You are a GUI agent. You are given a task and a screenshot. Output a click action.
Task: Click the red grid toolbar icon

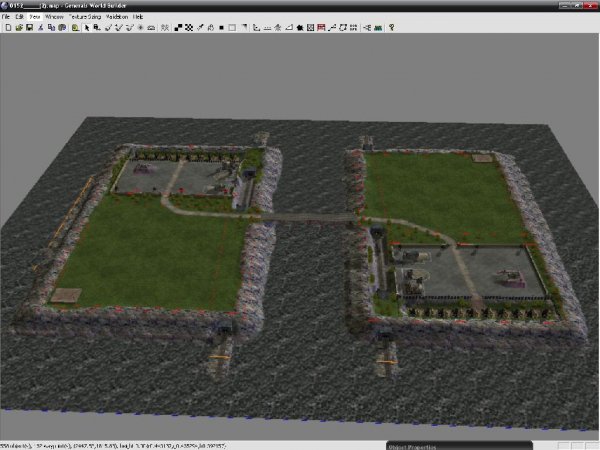coord(320,28)
